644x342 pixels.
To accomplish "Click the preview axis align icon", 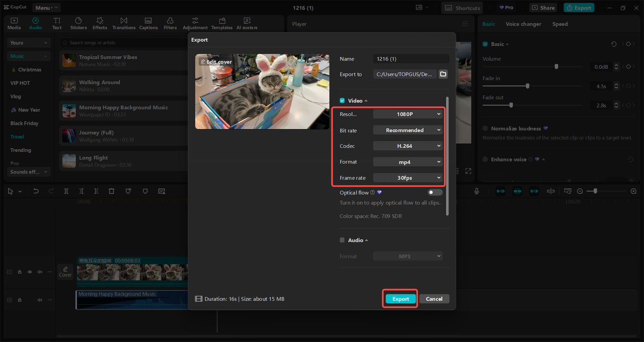I will pyautogui.click(x=551, y=191).
